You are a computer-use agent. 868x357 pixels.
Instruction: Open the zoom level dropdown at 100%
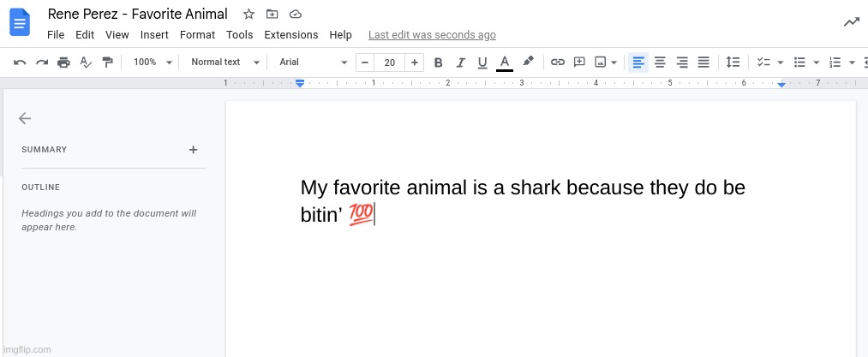click(153, 62)
